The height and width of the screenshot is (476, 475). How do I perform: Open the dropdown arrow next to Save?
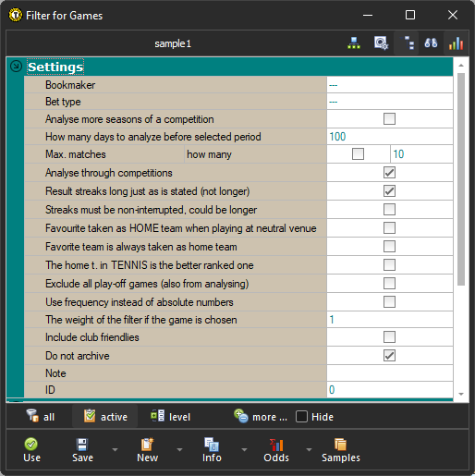(x=115, y=450)
